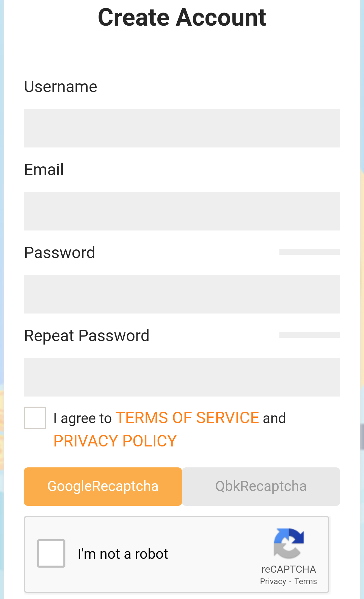The image size is (364, 599).
Task: Open the TERMS OF SERVICE link
Action: (187, 418)
